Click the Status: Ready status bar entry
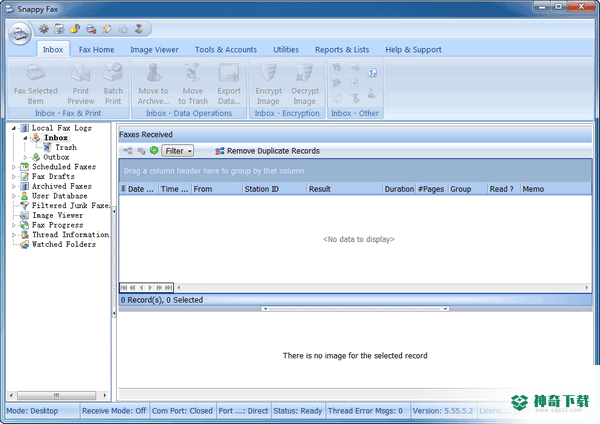600x424 pixels. point(298,411)
